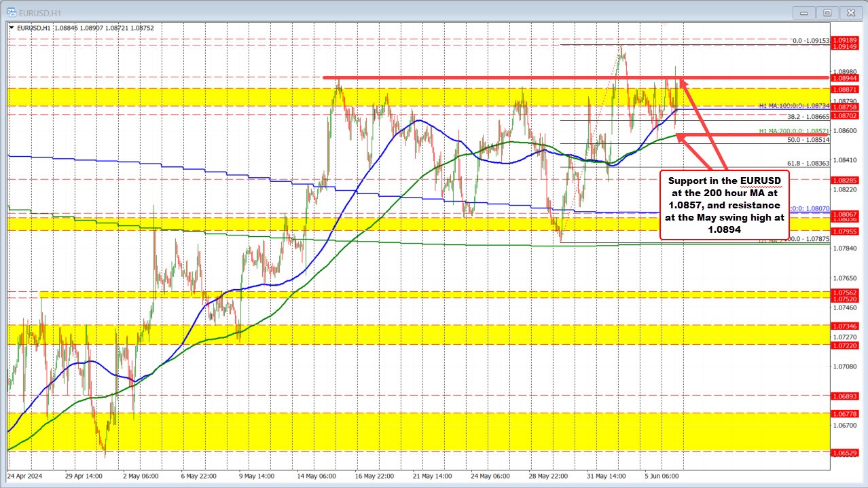Click the 1.08220 price scale value

click(x=845, y=189)
